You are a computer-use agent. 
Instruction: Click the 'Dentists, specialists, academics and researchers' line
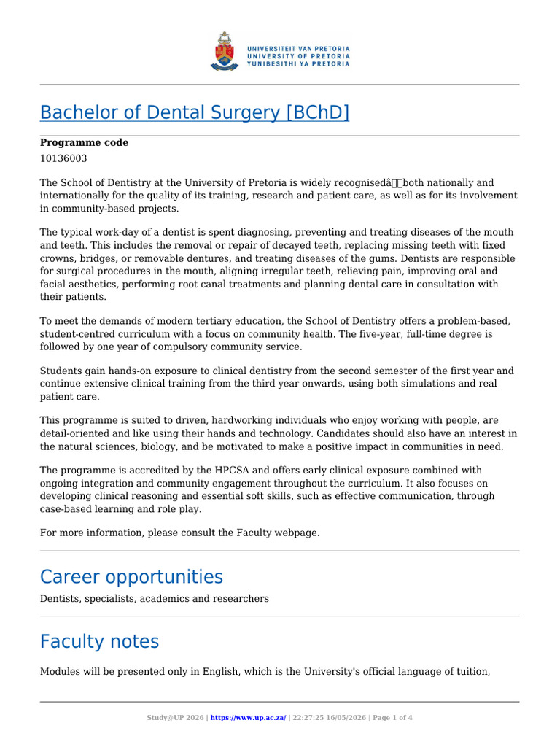155,598
